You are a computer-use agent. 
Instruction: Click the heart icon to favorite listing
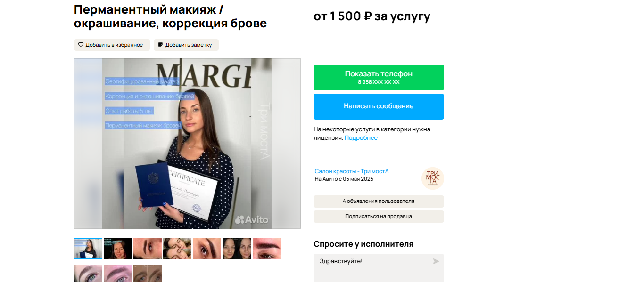(x=81, y=45)
